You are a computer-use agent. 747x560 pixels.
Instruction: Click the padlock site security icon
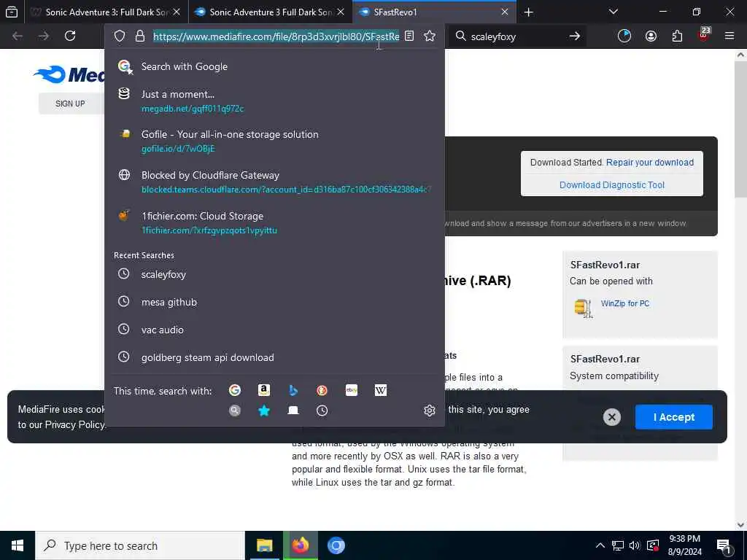coord(139,36)
